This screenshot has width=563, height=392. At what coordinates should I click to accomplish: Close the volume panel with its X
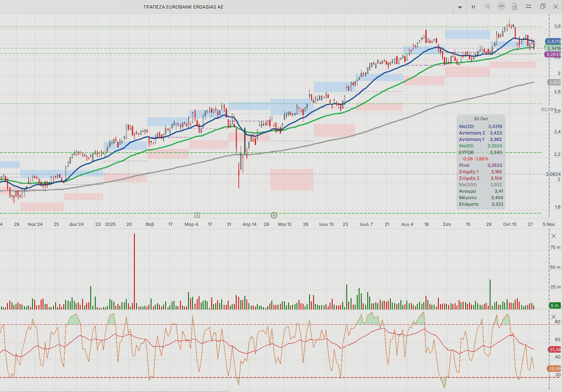(554, 236)
